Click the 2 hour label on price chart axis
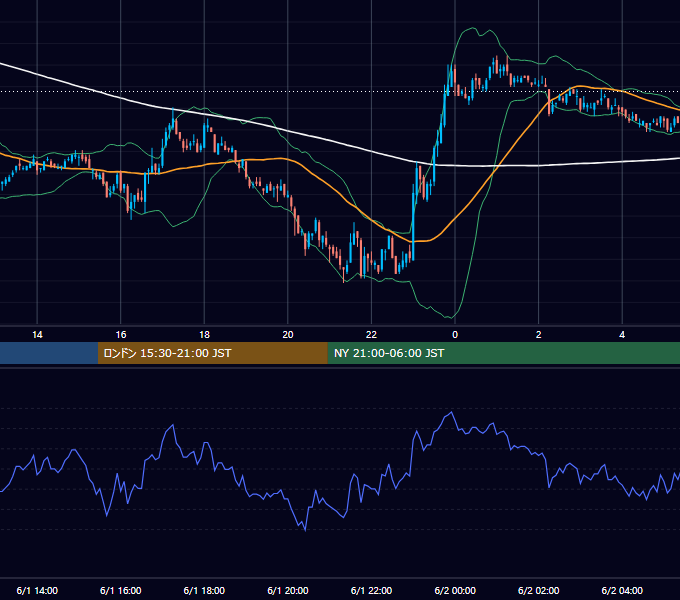Screen dimensions: 680x600 [539, 335]
